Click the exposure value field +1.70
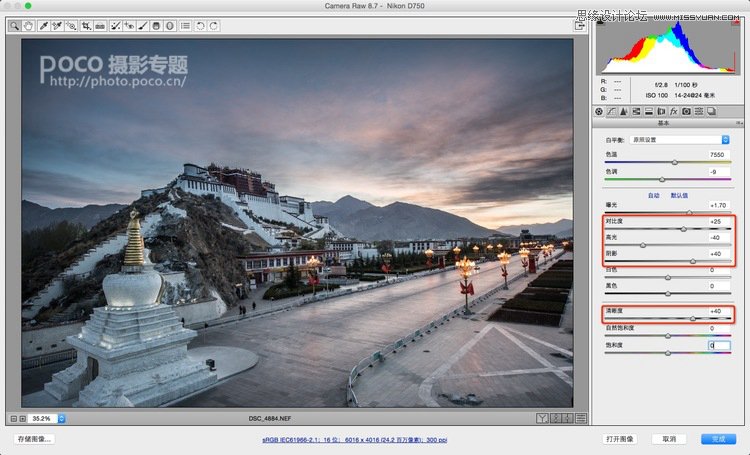The height and width of the screenshot is (455, 750). [x=719, y=205]
